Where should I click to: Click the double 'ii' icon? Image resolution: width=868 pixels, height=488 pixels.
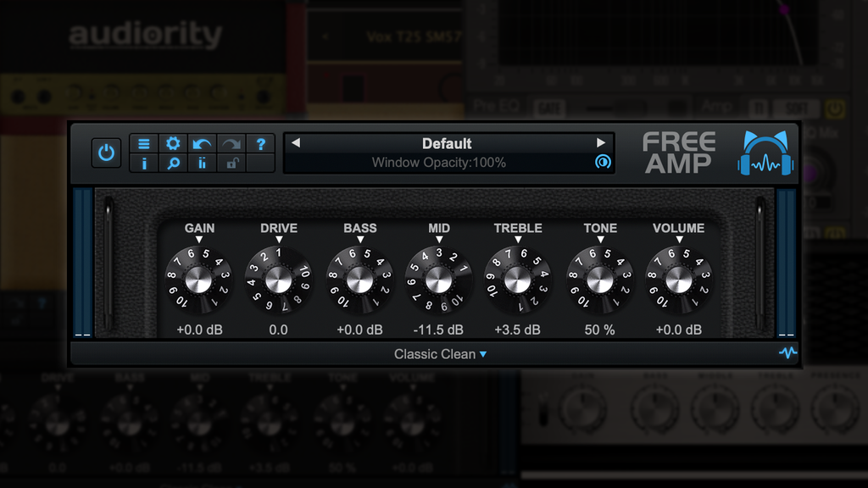click(x=202, y=164)
